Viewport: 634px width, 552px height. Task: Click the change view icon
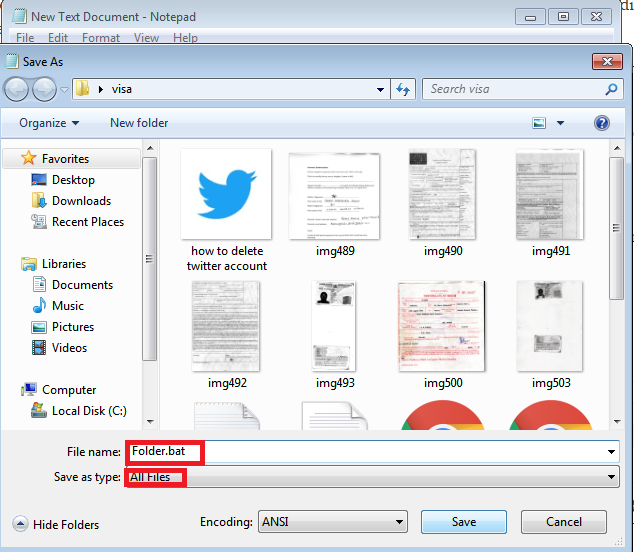coord(540,123)
